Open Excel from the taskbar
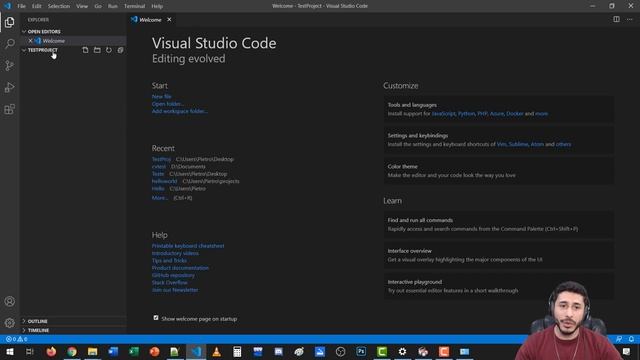The image size is (640, 360). [134, 351]
